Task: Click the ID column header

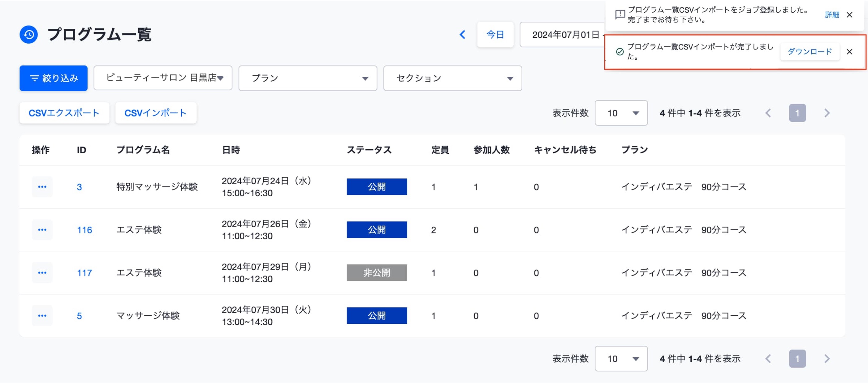Action: 81,150
